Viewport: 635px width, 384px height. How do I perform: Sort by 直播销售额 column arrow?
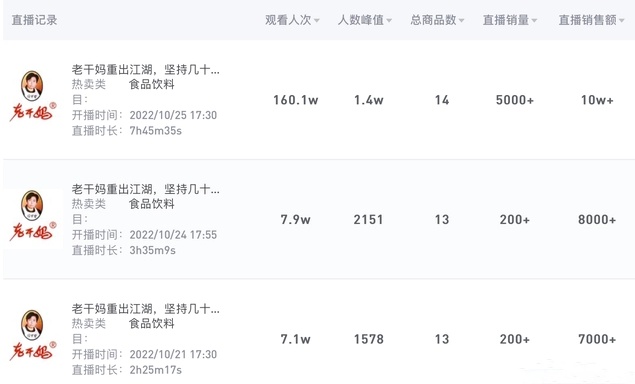tap(622, 20)
